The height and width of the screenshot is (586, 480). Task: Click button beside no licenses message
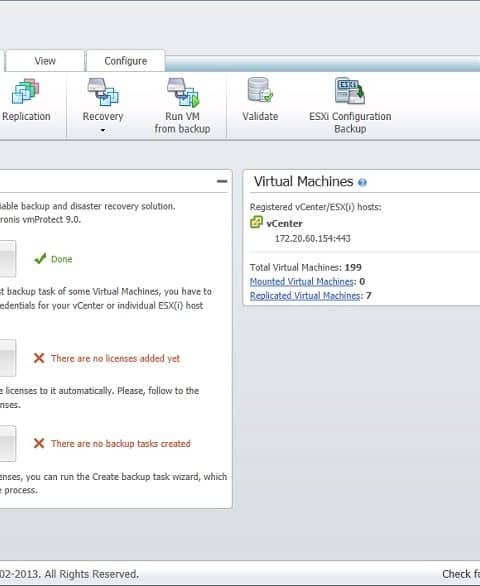coord(7,358)
